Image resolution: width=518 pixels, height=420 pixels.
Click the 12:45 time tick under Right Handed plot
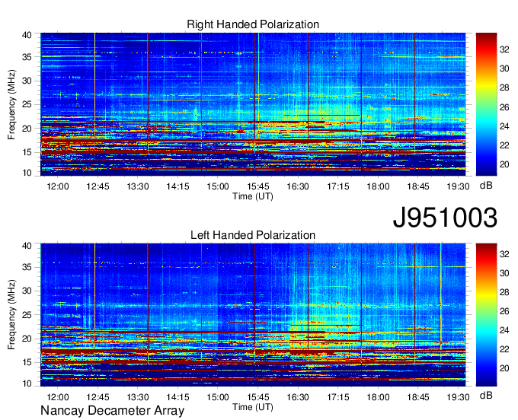(98, 186)
